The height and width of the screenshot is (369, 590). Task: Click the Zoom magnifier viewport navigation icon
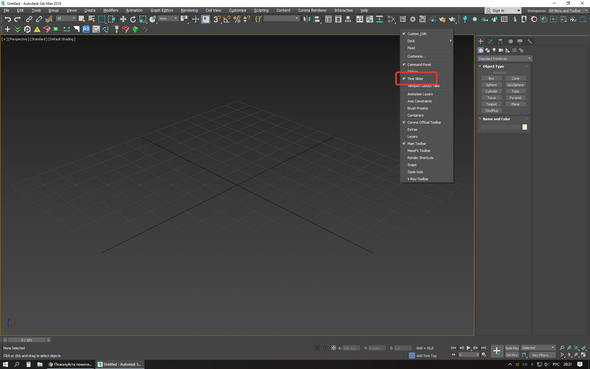click(x=562, y=348)
